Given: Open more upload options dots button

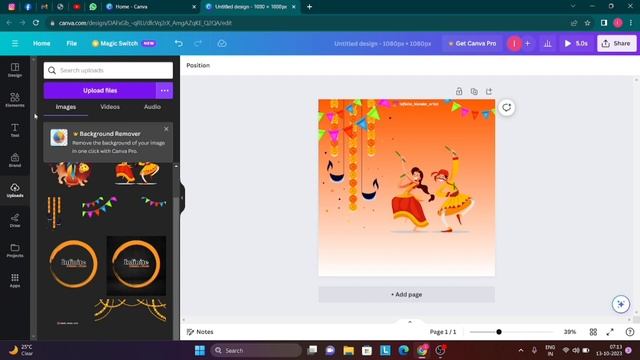Looking at the screenshot, I should tap(164, 91).
